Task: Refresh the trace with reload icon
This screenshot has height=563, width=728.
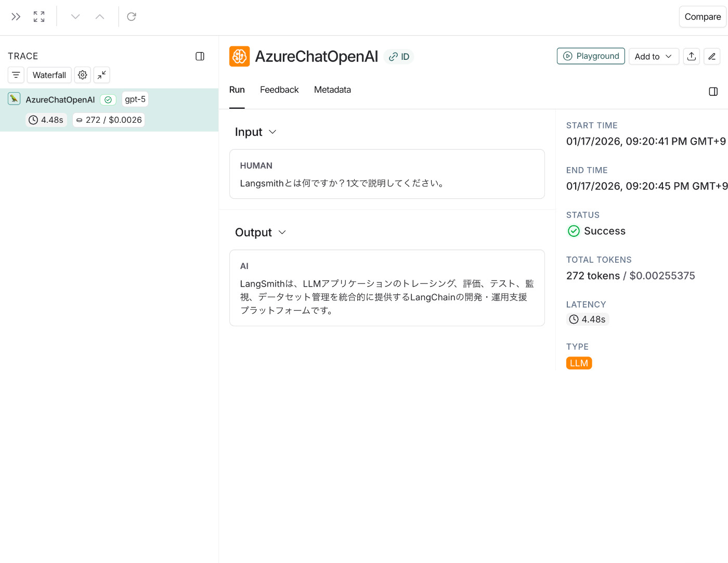Action: tap(132, 17)
